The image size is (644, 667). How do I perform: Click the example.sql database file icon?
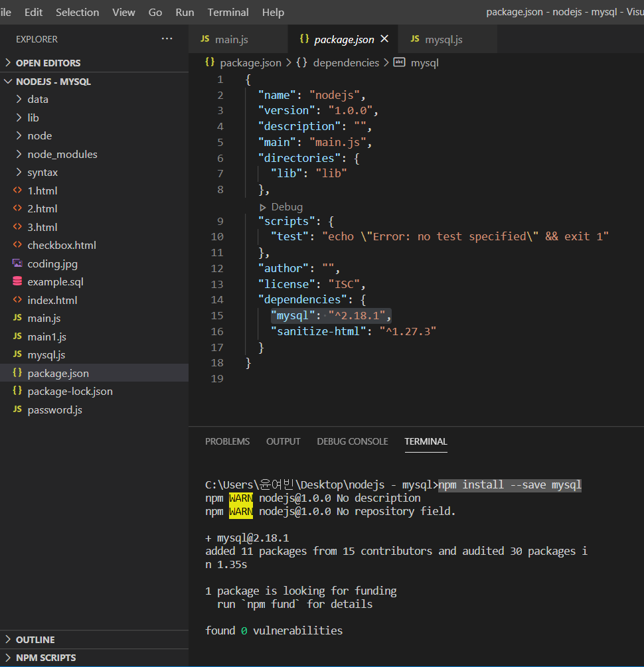click(17, 281)
